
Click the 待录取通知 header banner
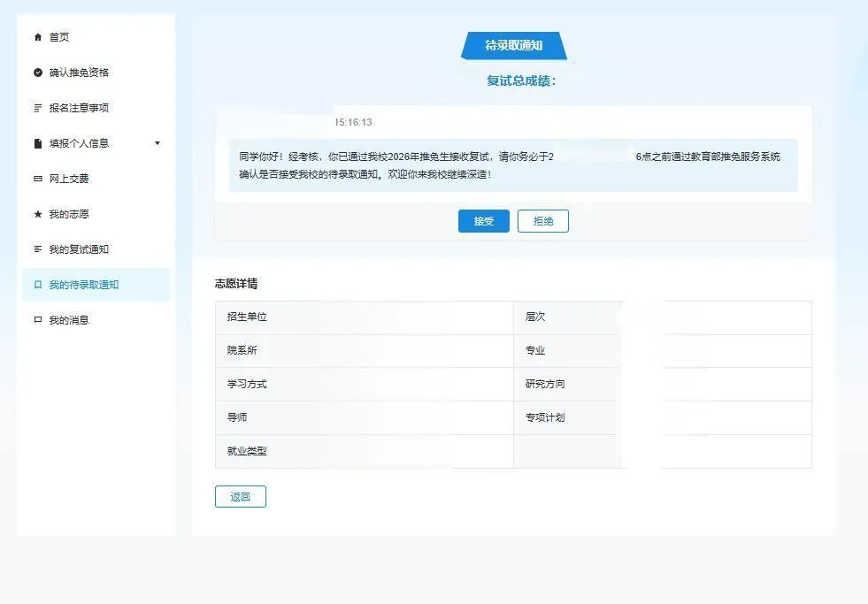[x=514, y=45]
